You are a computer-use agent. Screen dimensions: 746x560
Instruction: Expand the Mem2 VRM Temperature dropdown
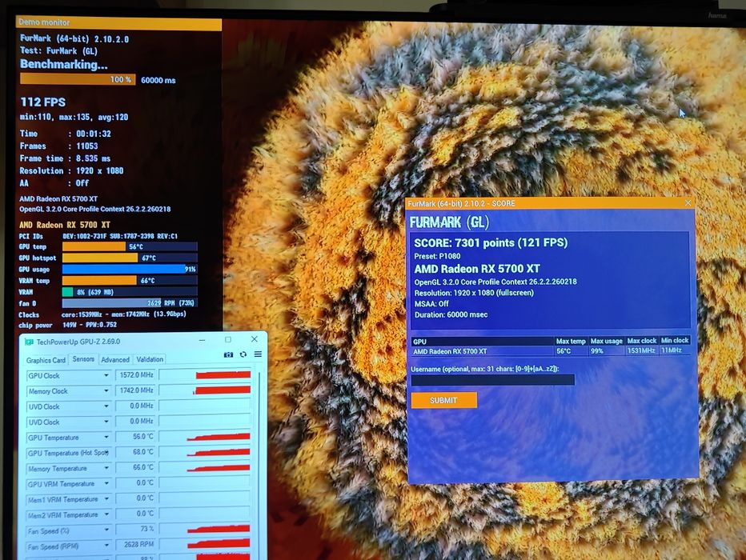coord(106,514)
